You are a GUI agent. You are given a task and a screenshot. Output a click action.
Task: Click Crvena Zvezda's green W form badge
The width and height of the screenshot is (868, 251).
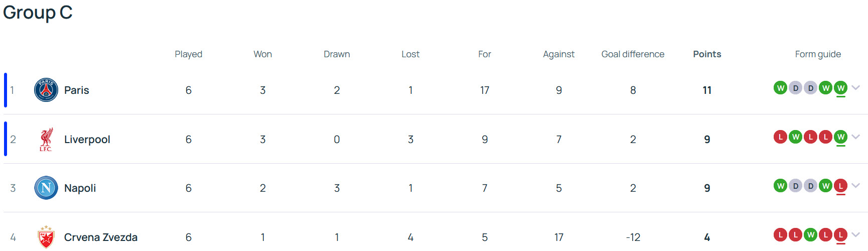(811, 235)
